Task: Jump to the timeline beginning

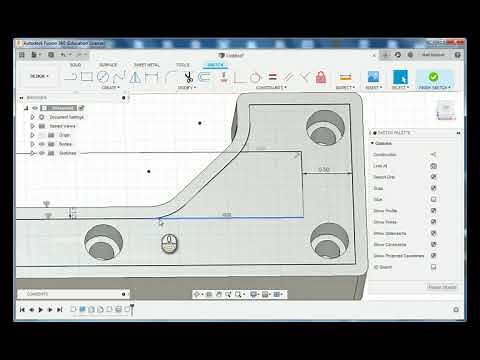Action: (22, 310)
